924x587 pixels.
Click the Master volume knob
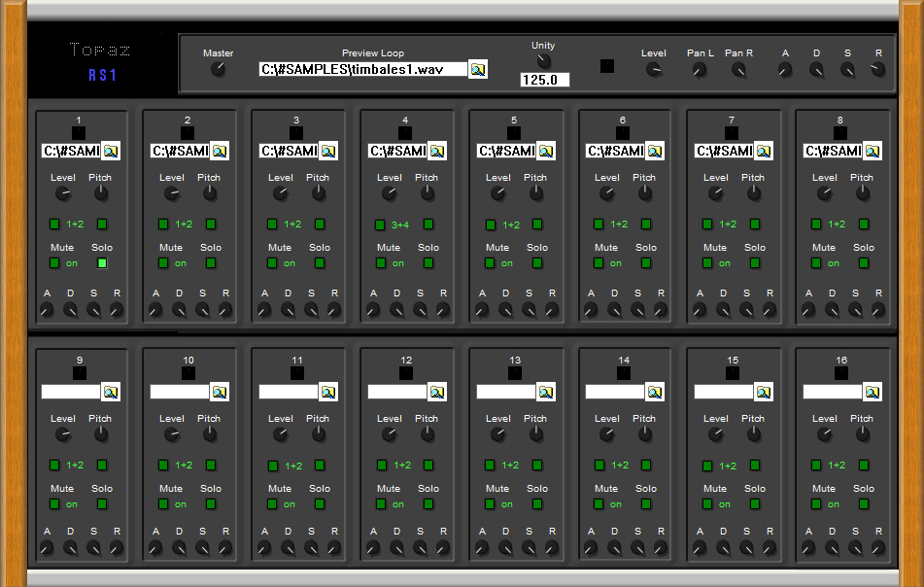tap(218, 69)
